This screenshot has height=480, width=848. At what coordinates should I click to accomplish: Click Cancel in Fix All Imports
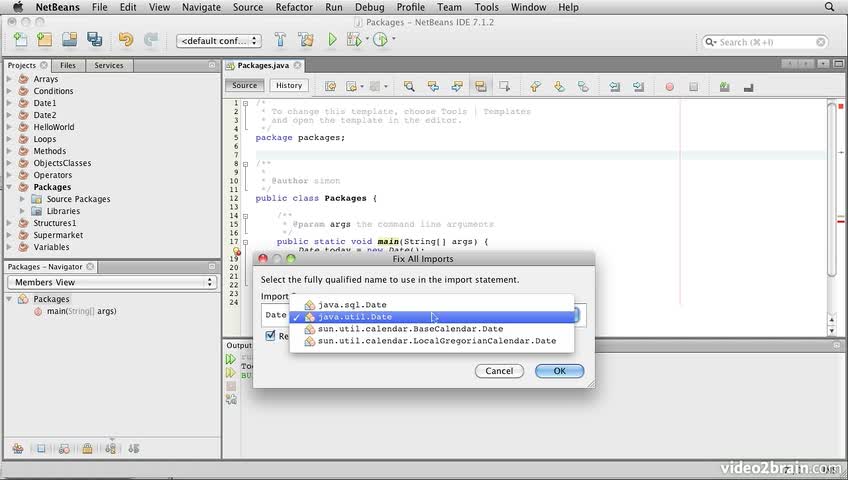pyautogui.click(x=499, y=371)
